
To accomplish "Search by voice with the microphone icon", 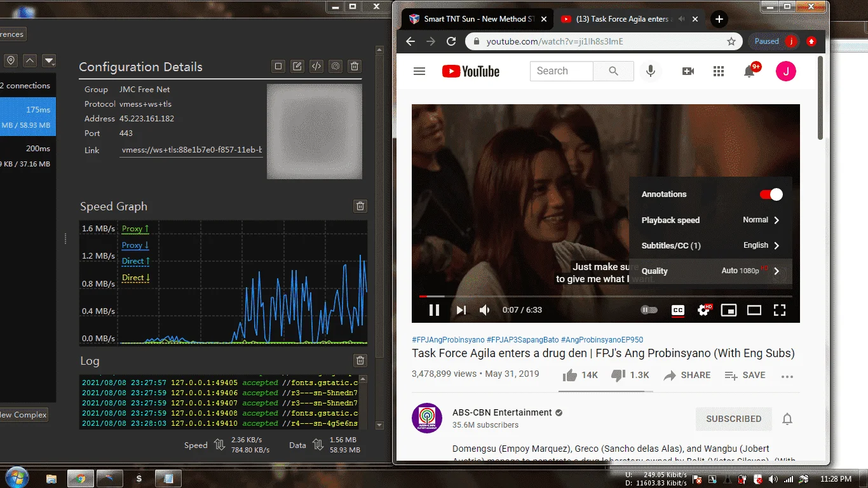I will tap(651, 71).
